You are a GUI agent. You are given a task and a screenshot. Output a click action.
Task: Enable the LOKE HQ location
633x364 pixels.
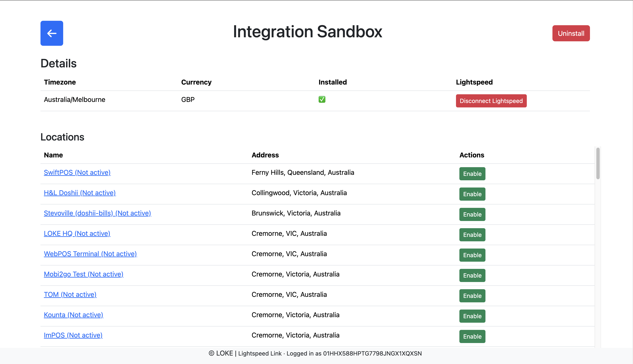coord(472,235)
